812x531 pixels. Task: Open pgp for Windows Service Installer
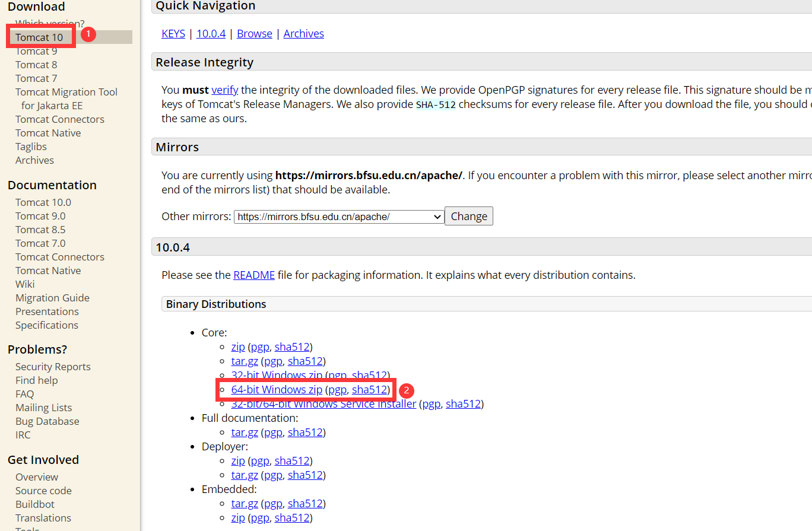click(x=432, y=404)
